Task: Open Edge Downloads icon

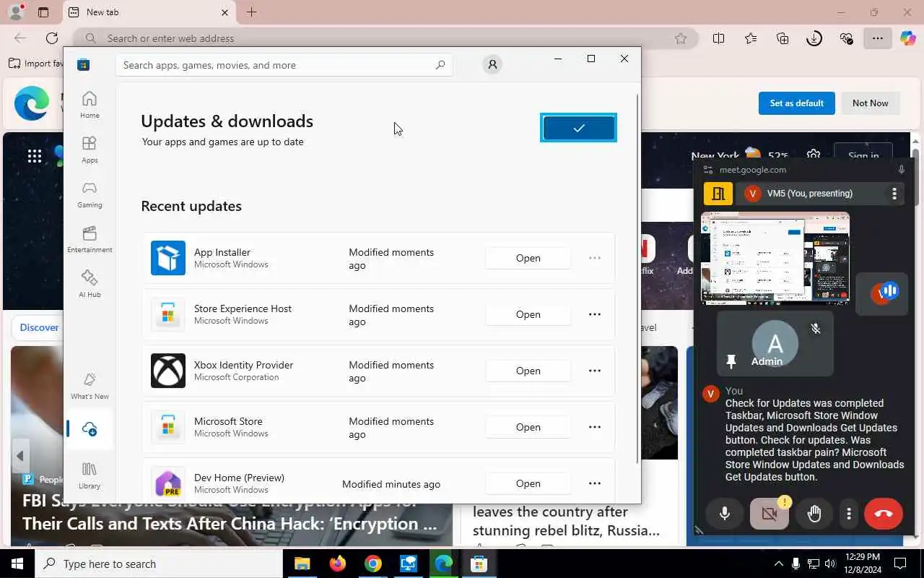Action: [814, 38]
